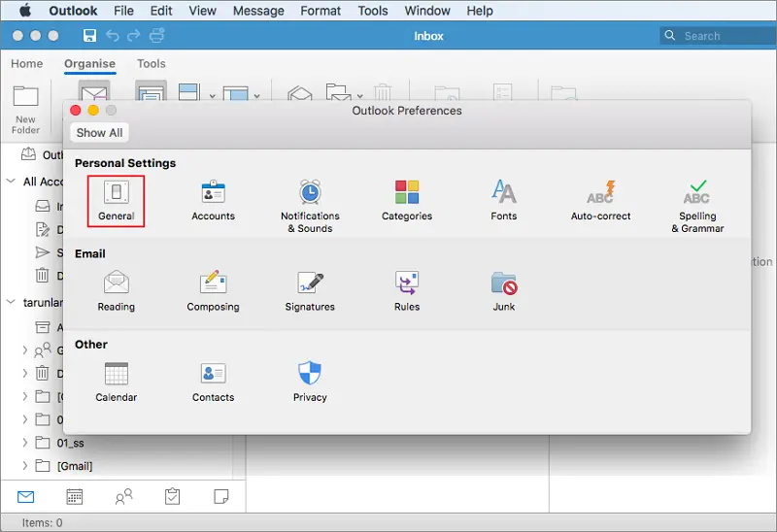Screen dimensions: 777x532
Task: Open the Organise ribbon tab
Action: pyautogui.click(x=89, y=63)
